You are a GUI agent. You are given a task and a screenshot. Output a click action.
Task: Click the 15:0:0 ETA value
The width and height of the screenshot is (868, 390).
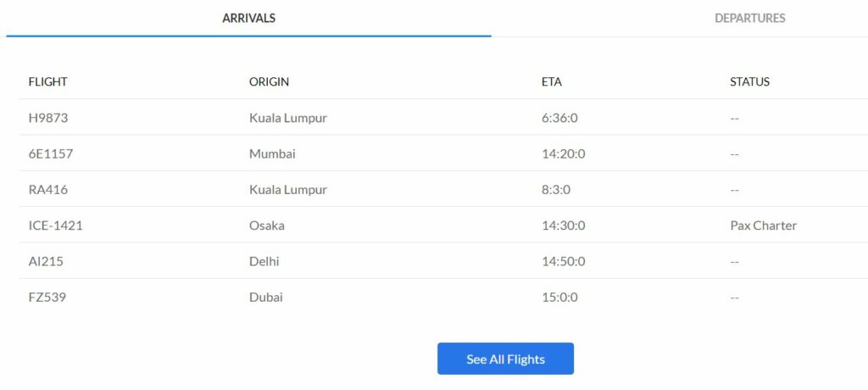[x=559, y=298]
